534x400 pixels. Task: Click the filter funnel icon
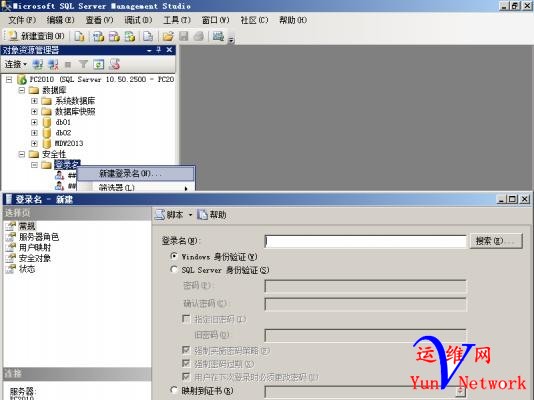(83, 64)
